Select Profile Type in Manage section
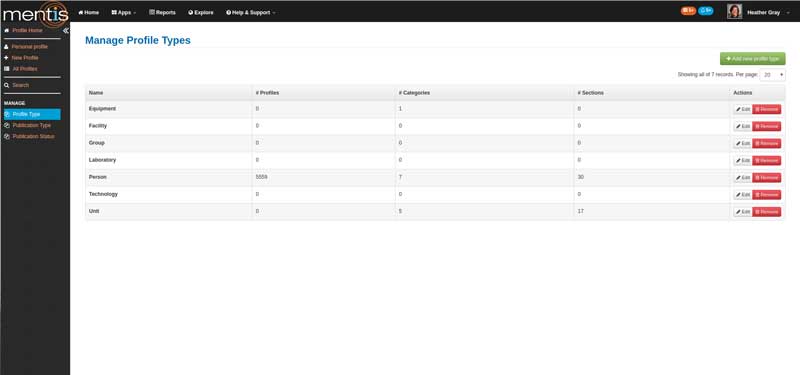Viewport: 800px width, 375px height. coord(32,114)
